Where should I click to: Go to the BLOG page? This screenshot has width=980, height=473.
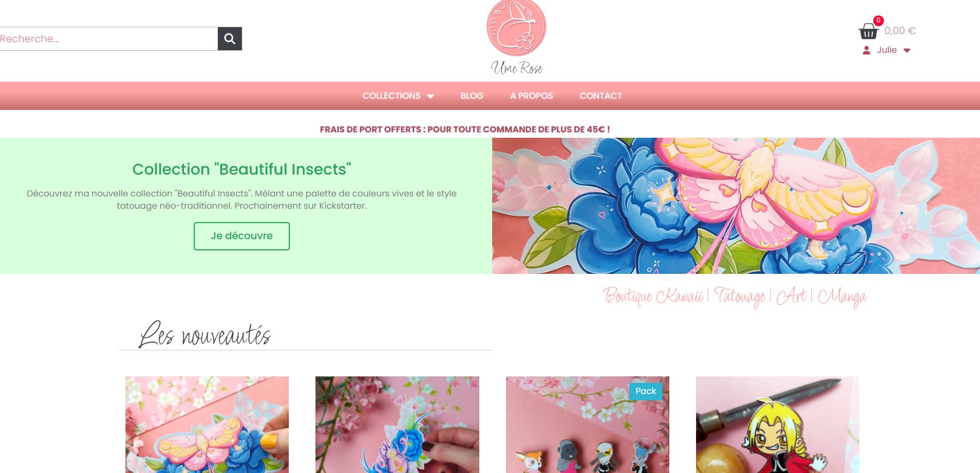coord(472,96)
